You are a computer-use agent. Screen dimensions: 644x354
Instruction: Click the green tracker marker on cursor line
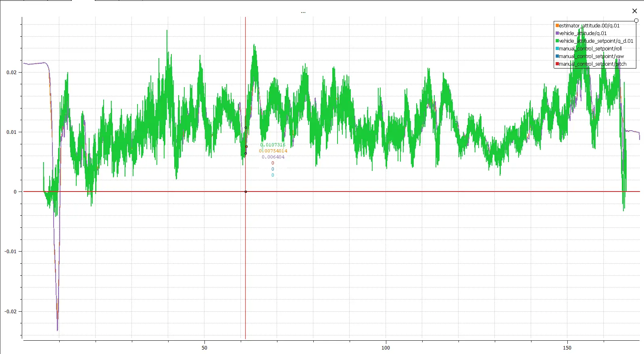pos(246,128)
